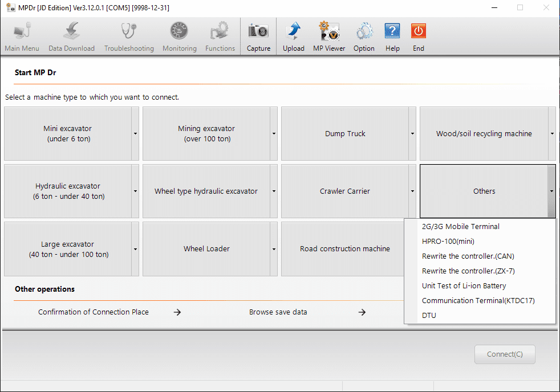Open the Wheel Loader dropdown arrow

click(274, 249)
